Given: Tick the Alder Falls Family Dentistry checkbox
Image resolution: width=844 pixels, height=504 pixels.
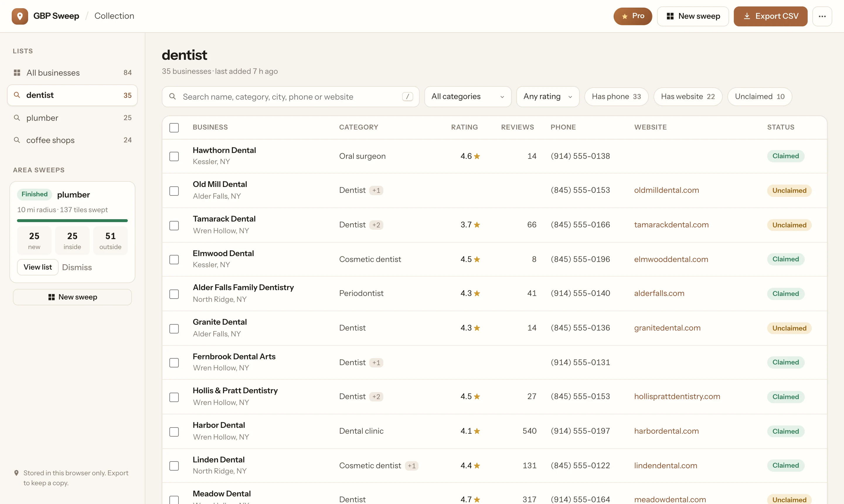Looking at the screenshot, I should (x=174, y=294).
